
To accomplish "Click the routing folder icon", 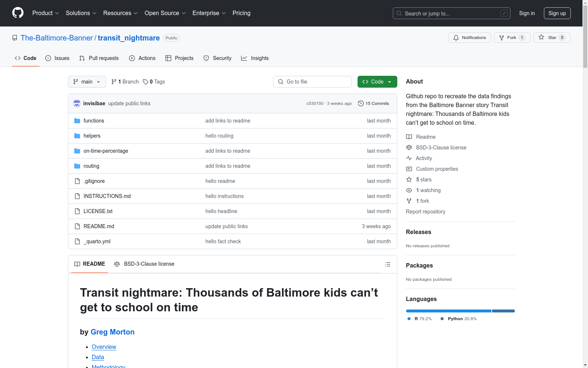I will coord(77,166).
